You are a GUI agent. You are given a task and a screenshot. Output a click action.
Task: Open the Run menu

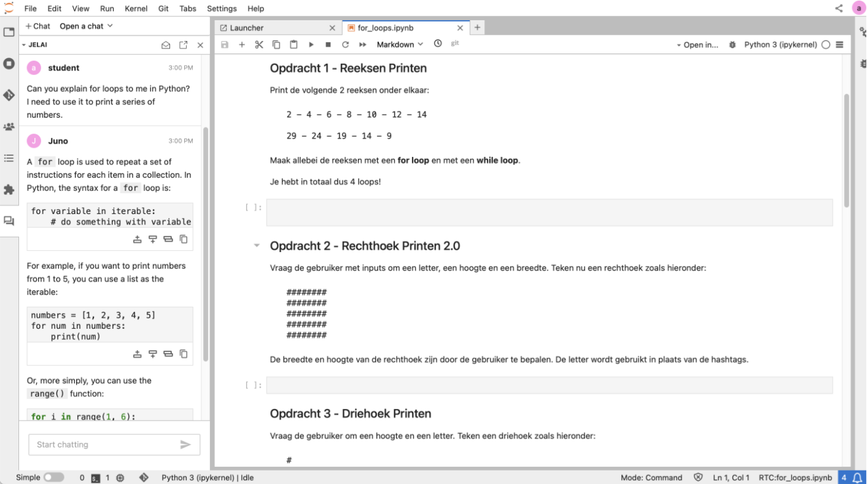point(107,9)
